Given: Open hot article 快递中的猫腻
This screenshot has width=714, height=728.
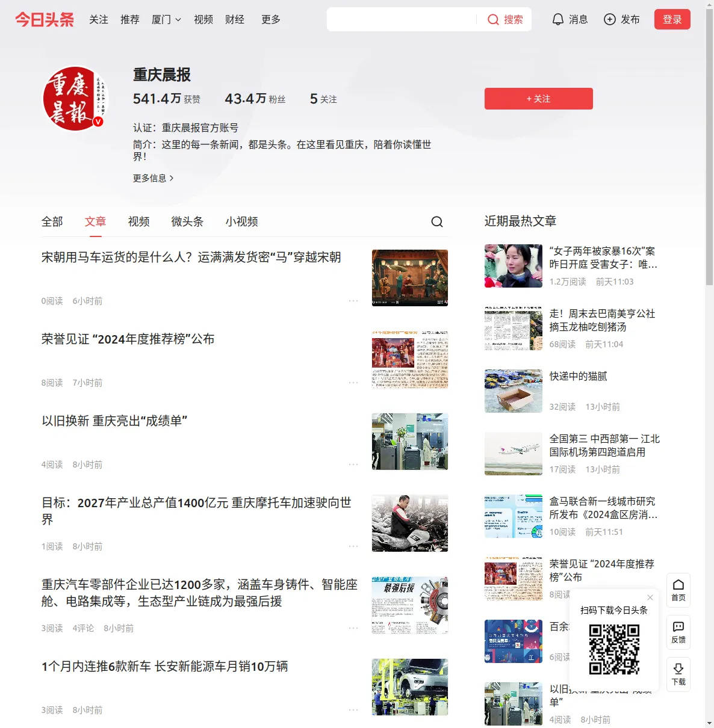Looking at the screenshot, I should pyautogui.click(x=578, y=377).
